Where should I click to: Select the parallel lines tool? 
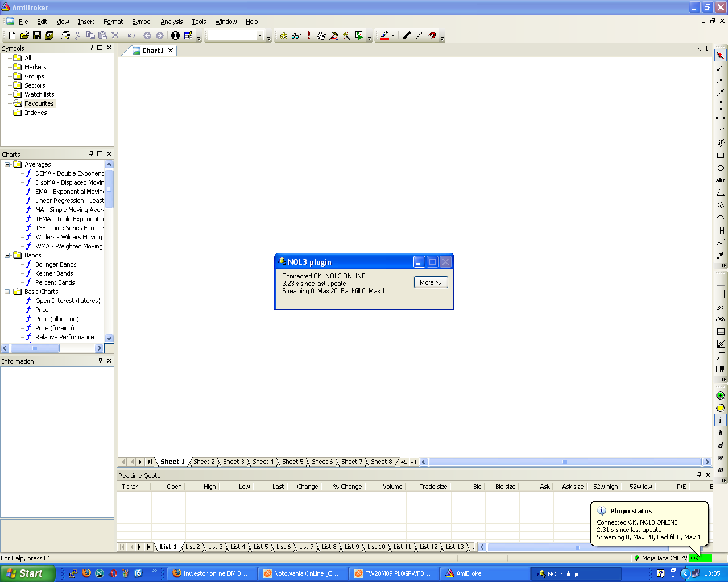[721, 130]
